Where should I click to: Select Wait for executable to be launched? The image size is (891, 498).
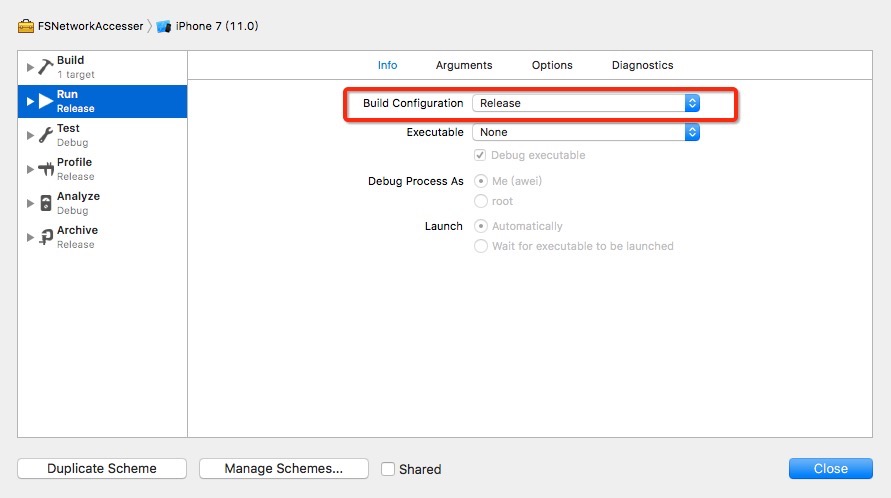[481, 246]
